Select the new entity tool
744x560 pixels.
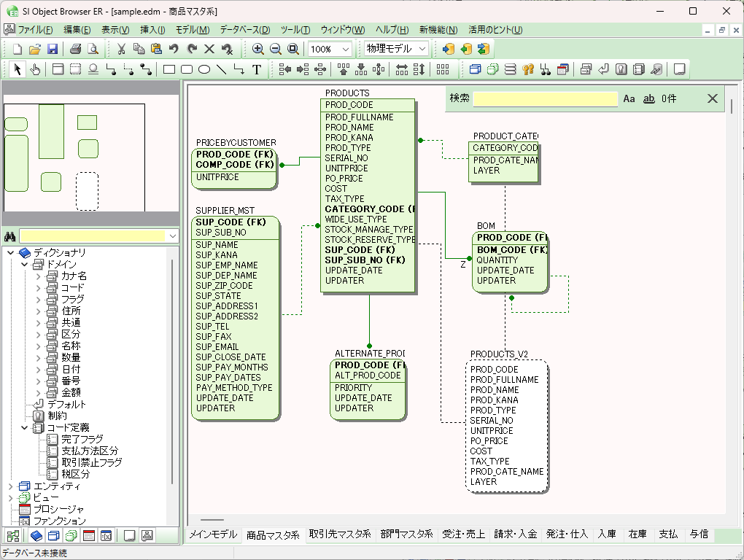tap(58, 69)
